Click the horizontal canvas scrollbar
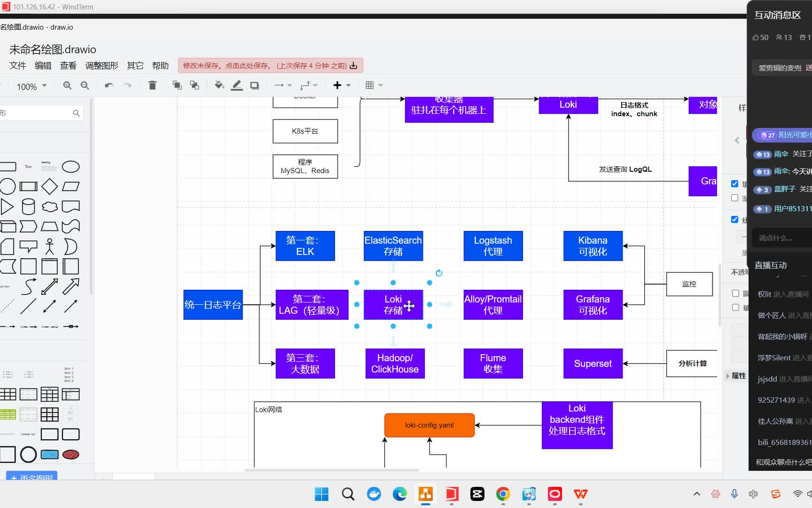The width and height of the screenshot is (812, 508). [x=332, y=470]
